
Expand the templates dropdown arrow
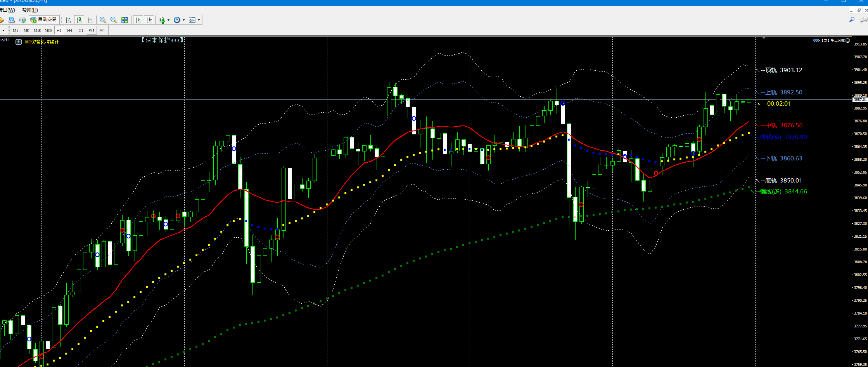(199, 20)
